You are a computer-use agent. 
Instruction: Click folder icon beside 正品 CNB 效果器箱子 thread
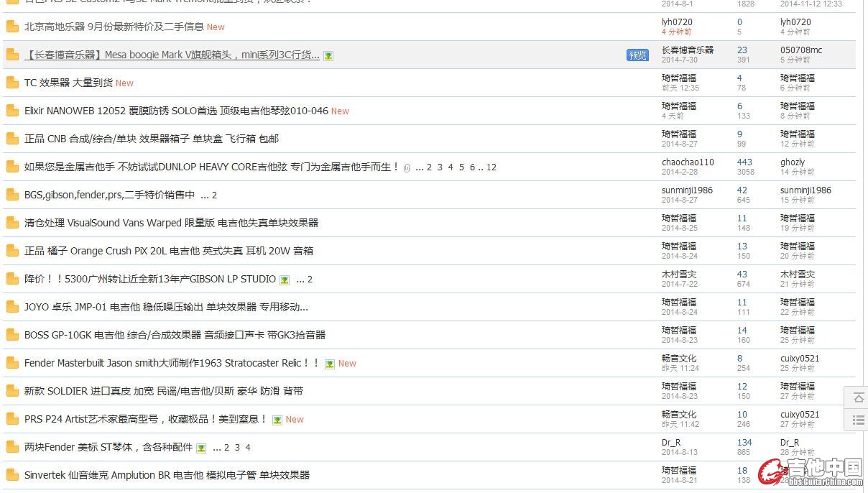(12, 139)
